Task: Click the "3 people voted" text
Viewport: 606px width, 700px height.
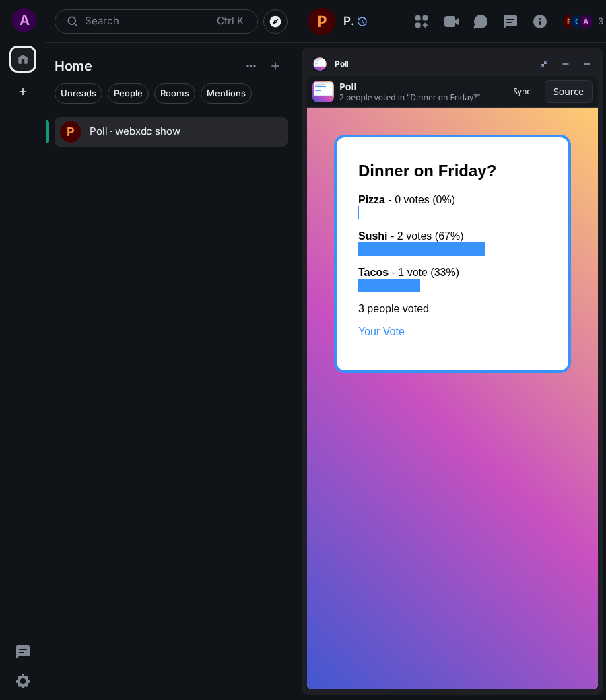Action: pos(393,308)
